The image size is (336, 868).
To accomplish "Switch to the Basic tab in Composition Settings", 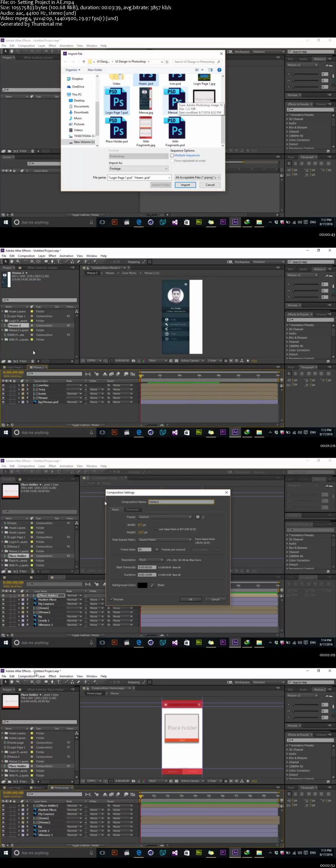I will [x=116, y=509].
